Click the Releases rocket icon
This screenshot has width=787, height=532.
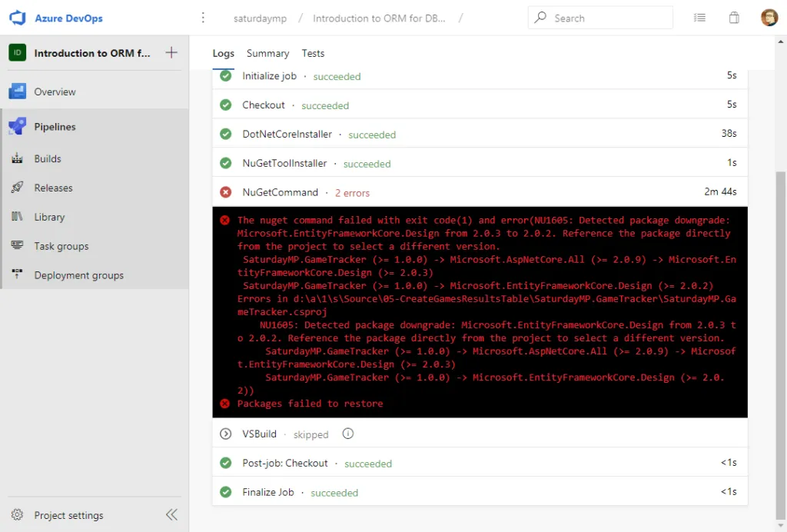click(17, 188)
